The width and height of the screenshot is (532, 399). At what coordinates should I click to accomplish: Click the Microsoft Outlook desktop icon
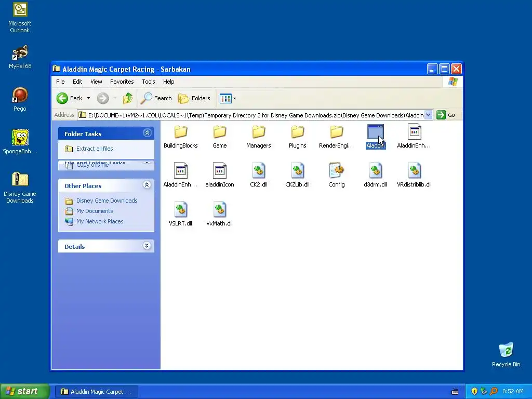coord(20,18)
